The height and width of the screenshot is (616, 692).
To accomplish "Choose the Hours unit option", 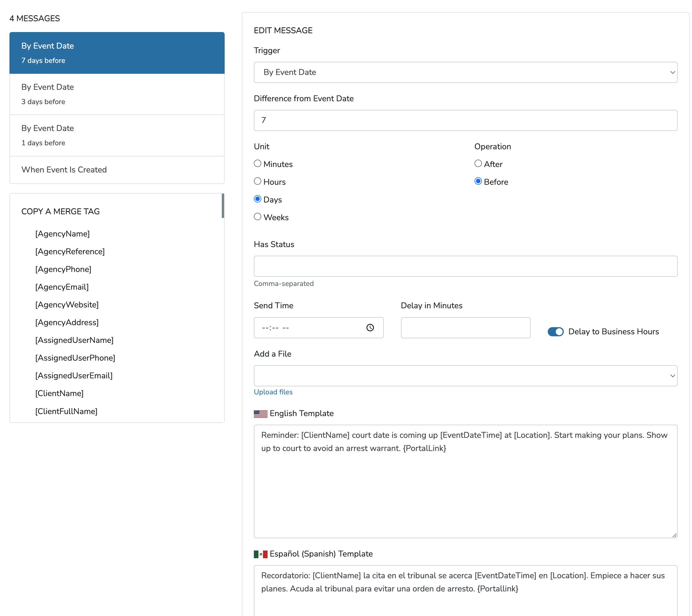I will click(x=258, y=181).
